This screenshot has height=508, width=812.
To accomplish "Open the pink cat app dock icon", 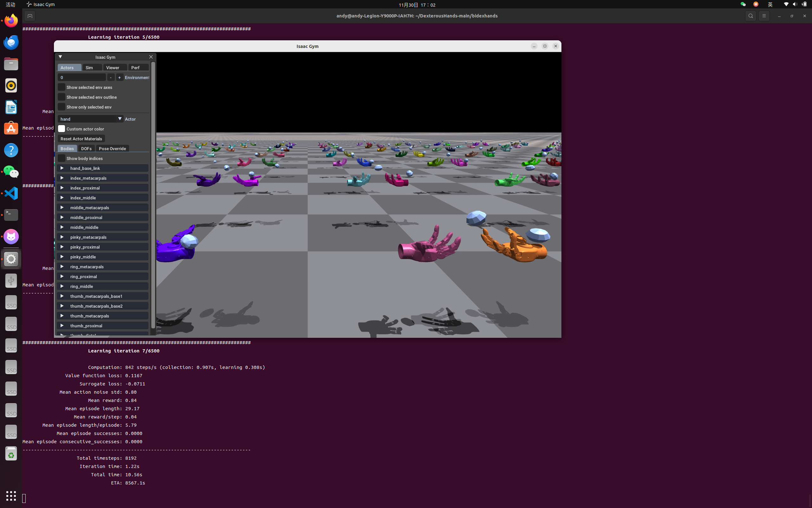I will [11, 237].
